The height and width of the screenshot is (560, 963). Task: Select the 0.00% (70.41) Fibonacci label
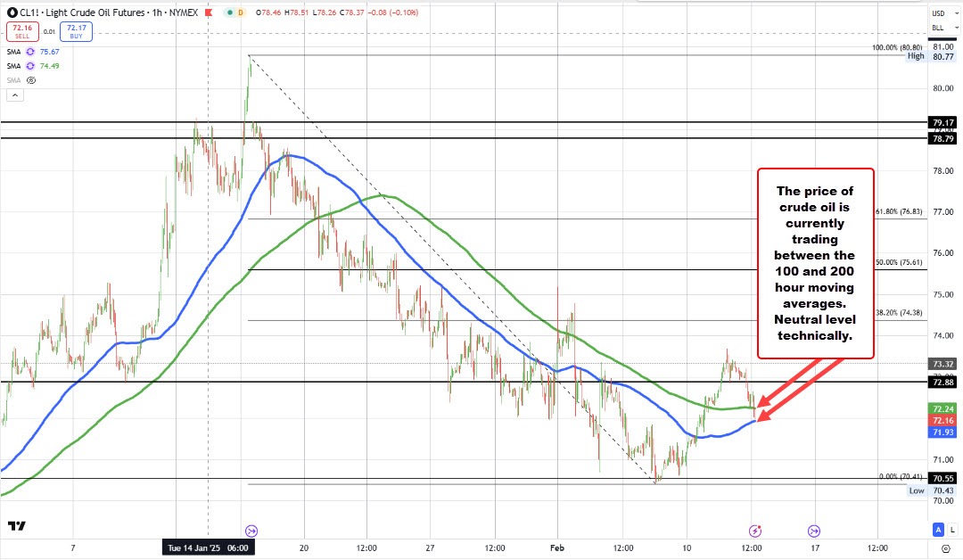point(901,476)
